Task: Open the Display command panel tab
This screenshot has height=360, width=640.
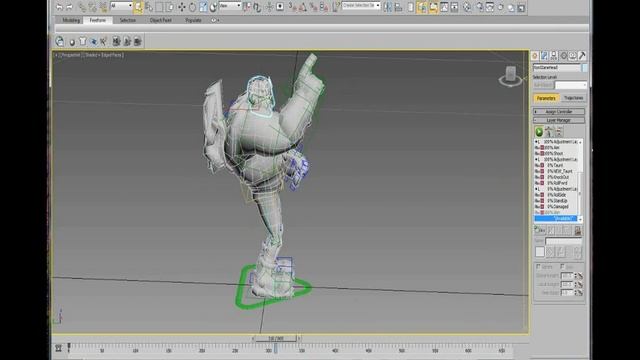Action: click(573, 56)
